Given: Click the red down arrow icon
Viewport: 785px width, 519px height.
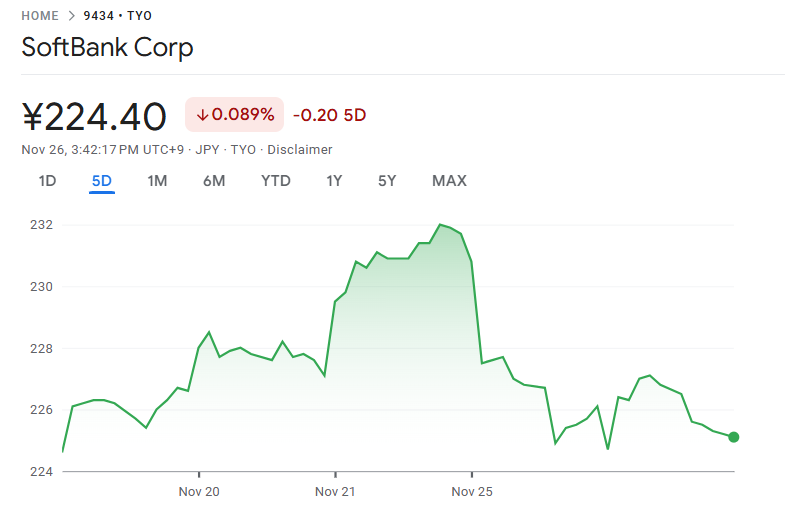Looking at the screenshot, I should (x=202, y=115).
